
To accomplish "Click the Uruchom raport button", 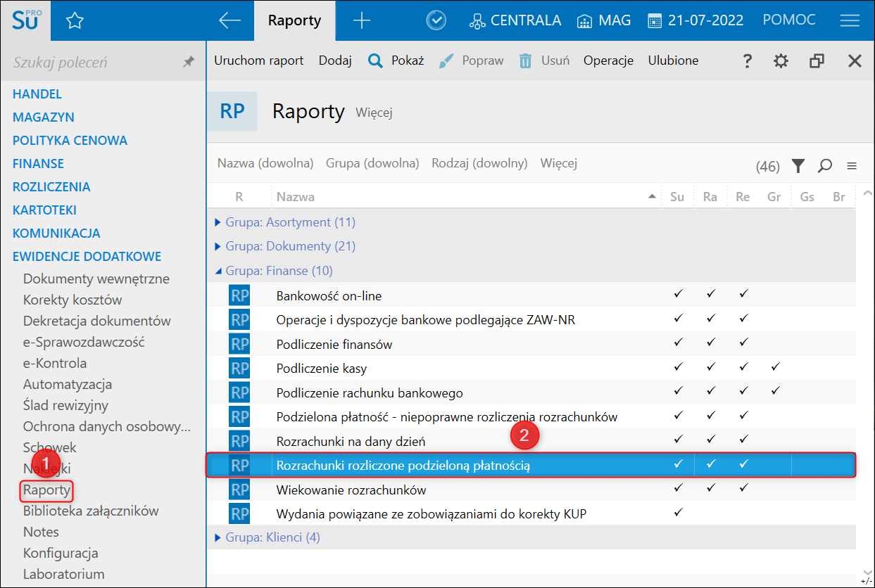I will 258,60.
